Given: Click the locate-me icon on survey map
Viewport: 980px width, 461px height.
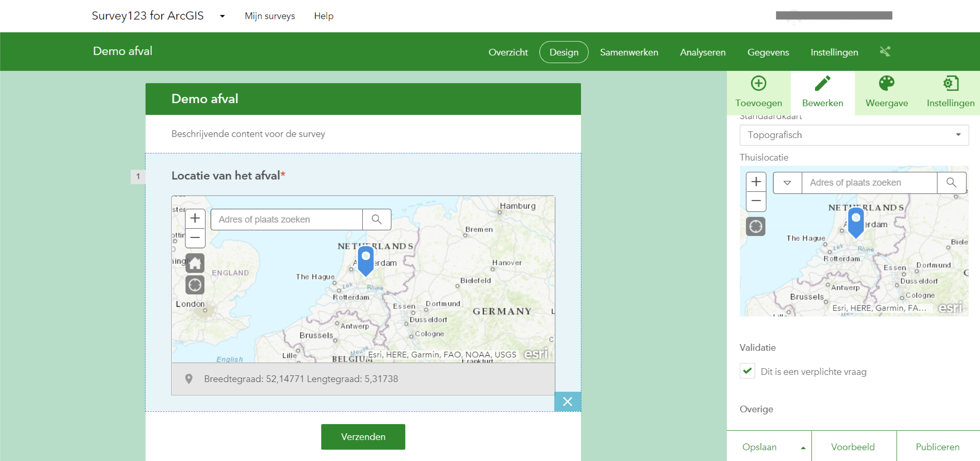Looking at the screenshot, I should [195, 285].
